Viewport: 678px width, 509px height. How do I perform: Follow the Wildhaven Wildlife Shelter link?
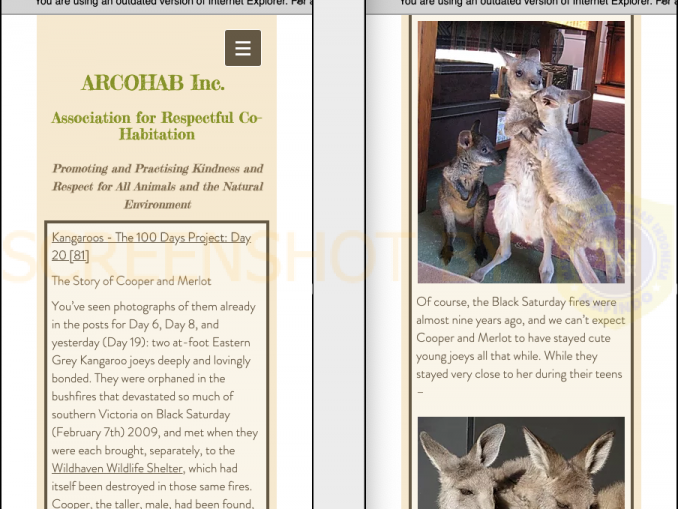pyautogui.click(x=117, y=468)
